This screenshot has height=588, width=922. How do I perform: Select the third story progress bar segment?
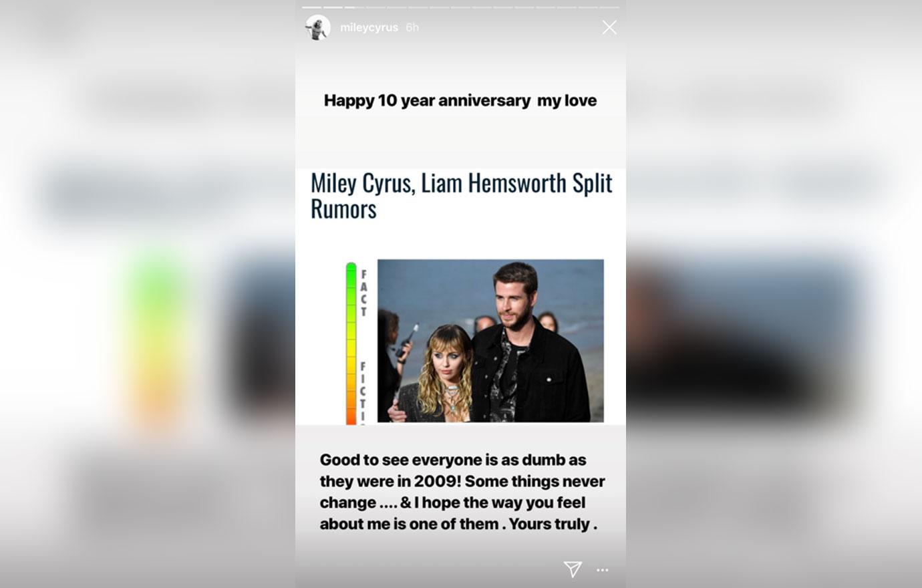coord(355,7)
